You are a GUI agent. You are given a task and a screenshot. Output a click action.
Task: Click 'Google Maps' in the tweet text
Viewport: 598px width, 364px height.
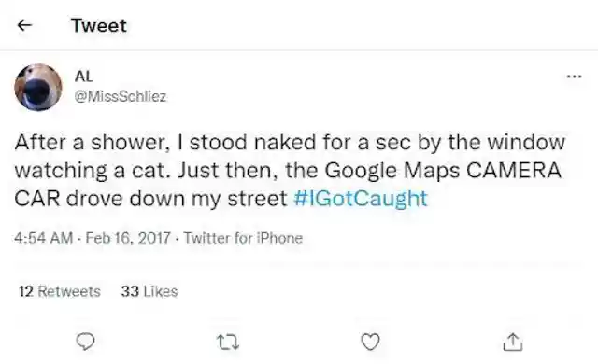392,170
